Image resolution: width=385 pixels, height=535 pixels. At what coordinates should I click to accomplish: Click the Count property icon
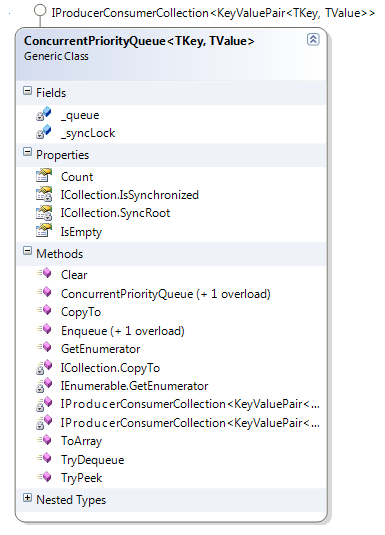pyautogui.click(x=44, y=175)
